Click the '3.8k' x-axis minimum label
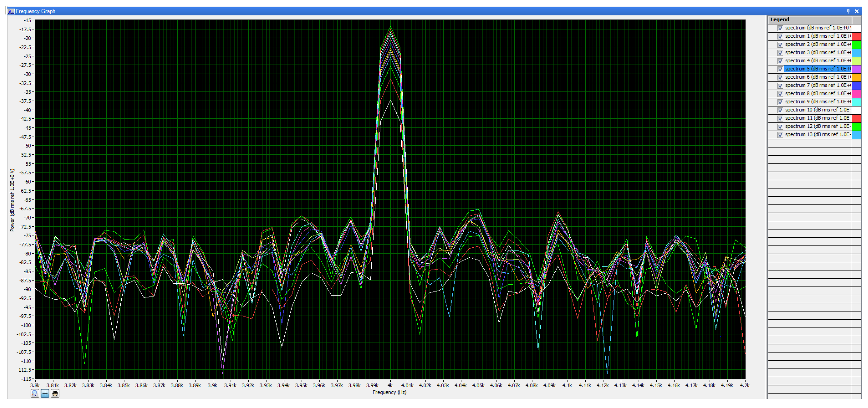The height and width of the screenshot is (408, 868). [35, 385]
